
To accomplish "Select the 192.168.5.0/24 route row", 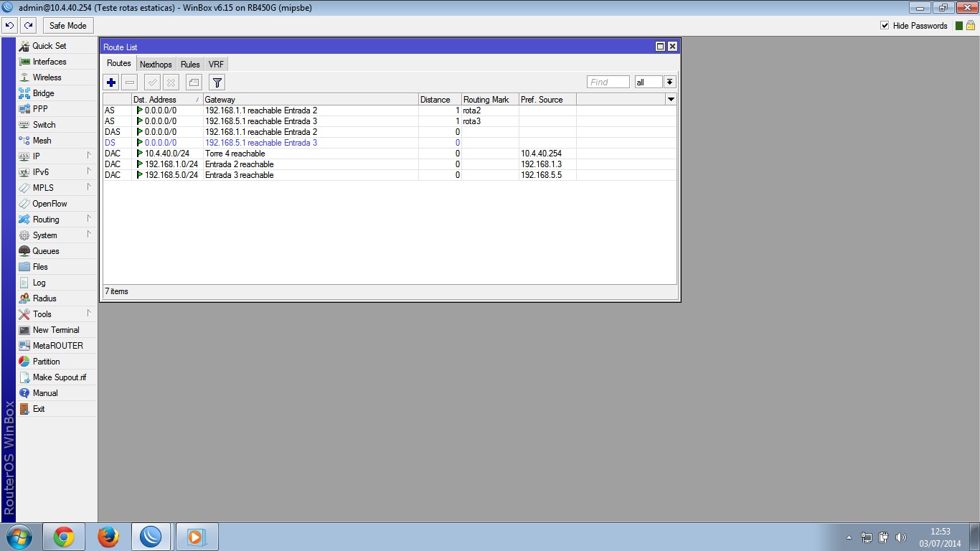I will [x=390, y=175].
